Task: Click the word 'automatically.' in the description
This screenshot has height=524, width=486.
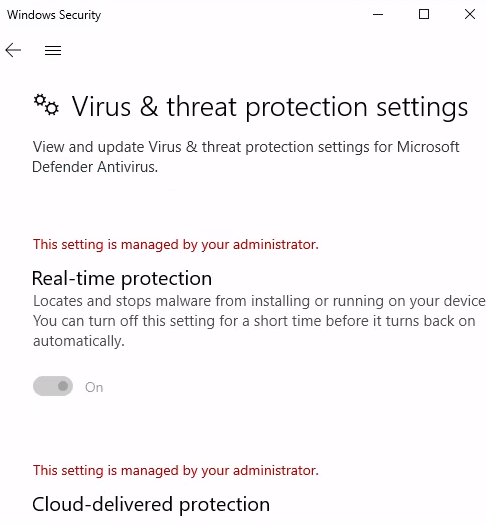Action: coord(79,341)
